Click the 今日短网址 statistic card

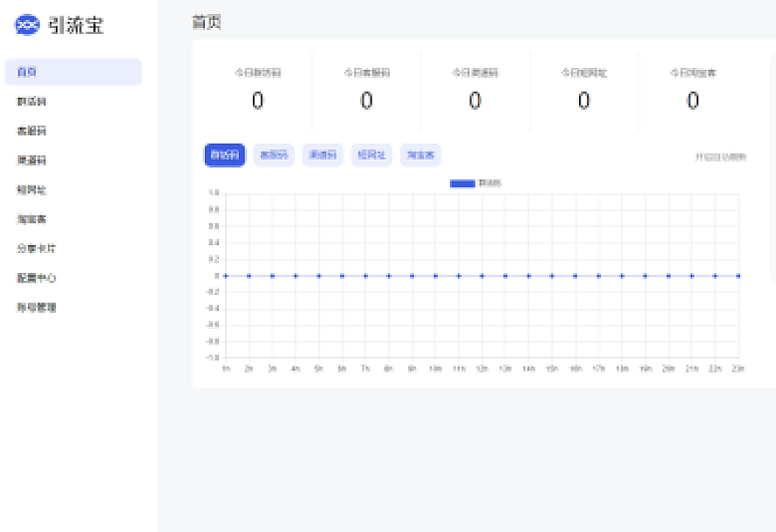(584, 91)
